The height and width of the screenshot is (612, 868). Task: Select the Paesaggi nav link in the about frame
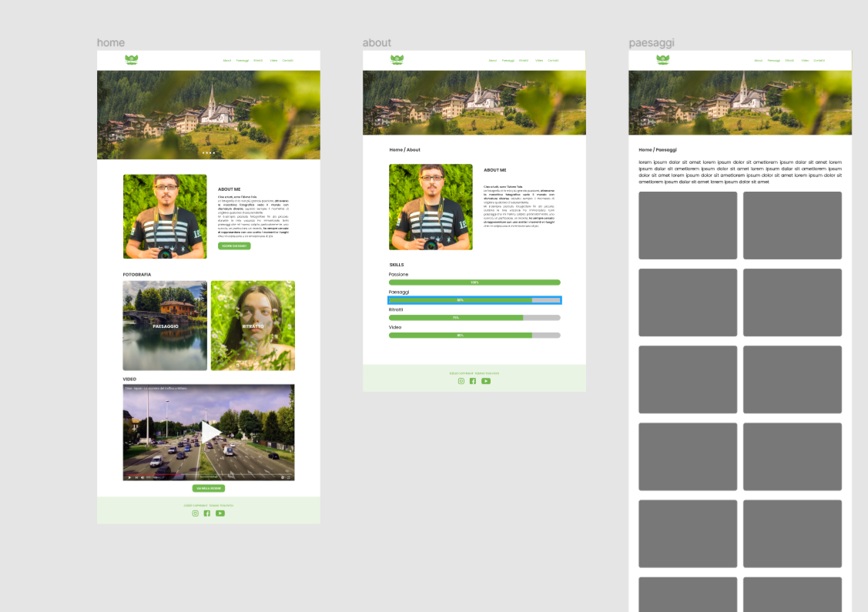tap(508, 60)
